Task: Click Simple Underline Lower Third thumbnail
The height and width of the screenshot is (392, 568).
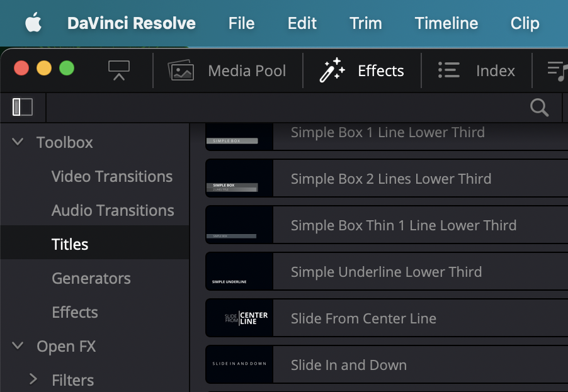Action: coord(239,271)
